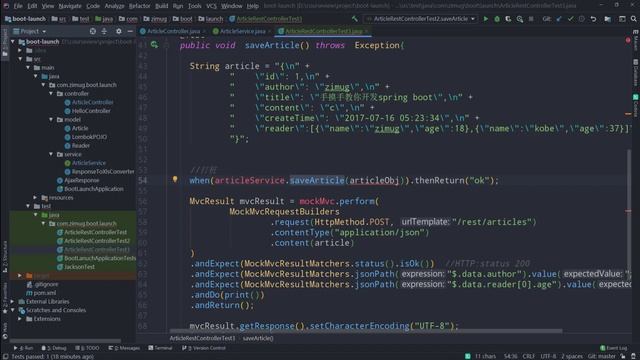Open BootLaunchApplication in tree

93,189
